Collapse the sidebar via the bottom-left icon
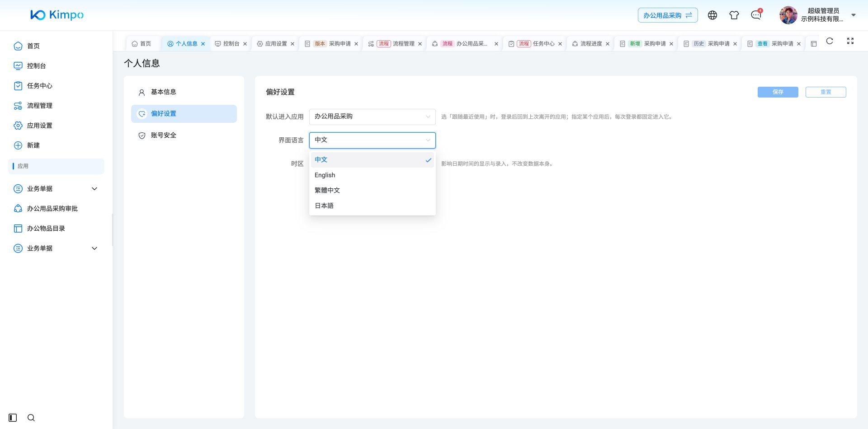This screenshot has width=868, height=429. click(13, 418)
